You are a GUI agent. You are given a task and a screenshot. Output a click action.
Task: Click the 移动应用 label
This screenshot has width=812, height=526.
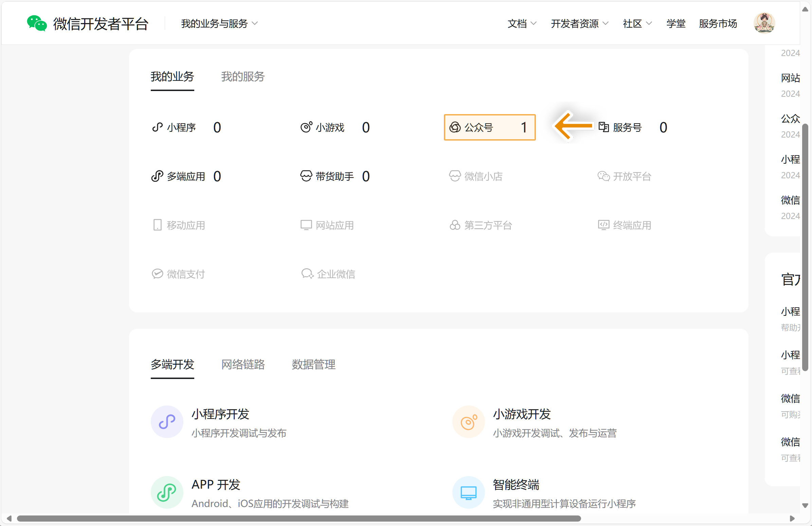[186, 225]
